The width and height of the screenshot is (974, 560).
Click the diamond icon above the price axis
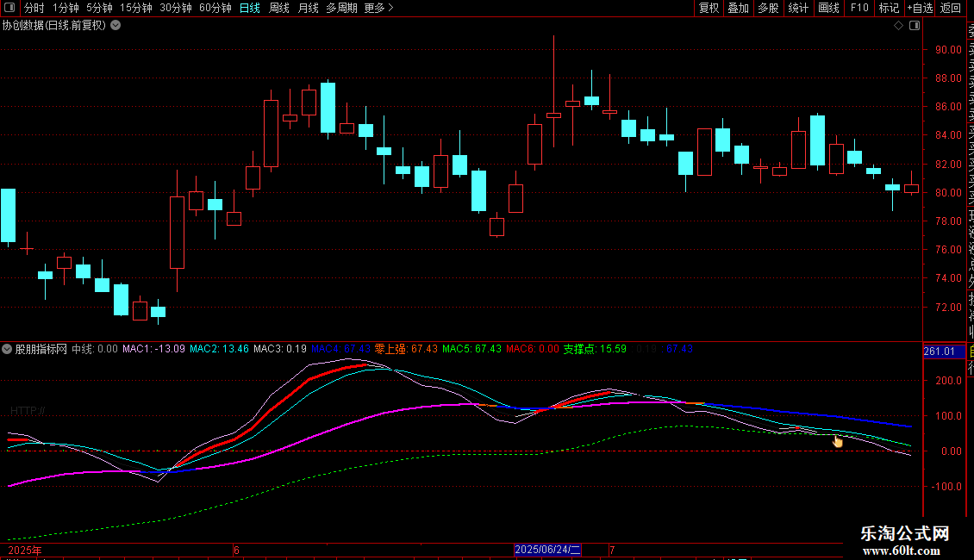[x=898, y=26]
